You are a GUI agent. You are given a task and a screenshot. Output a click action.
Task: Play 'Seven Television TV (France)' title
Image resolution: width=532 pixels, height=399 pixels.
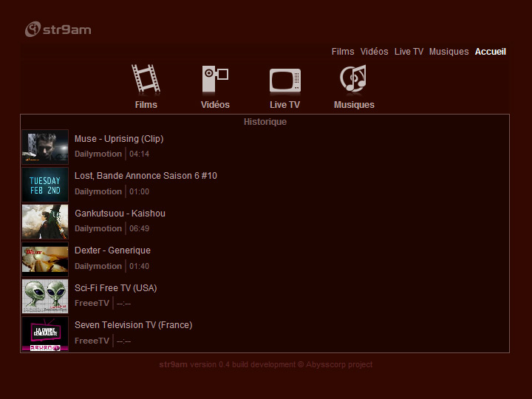point(133,325)
